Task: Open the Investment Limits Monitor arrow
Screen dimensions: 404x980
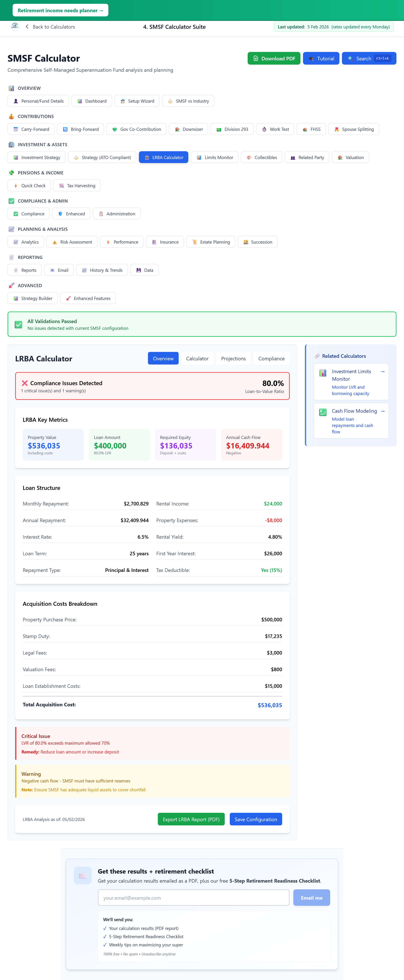Action: 382,371
